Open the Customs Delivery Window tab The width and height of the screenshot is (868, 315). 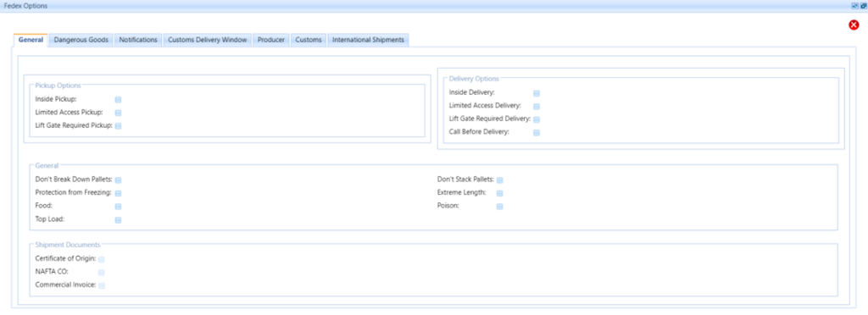[x=208, y=40]
